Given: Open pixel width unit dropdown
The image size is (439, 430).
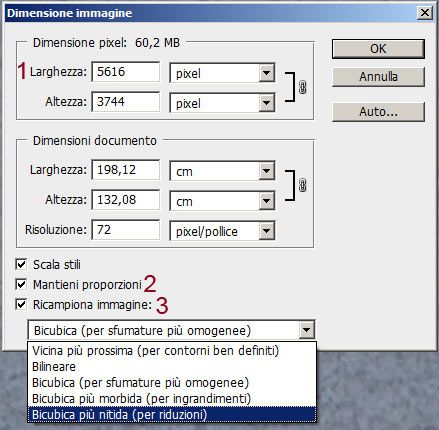Looking at the screenshot, I should pyautogui.click(x=267, y=73).
